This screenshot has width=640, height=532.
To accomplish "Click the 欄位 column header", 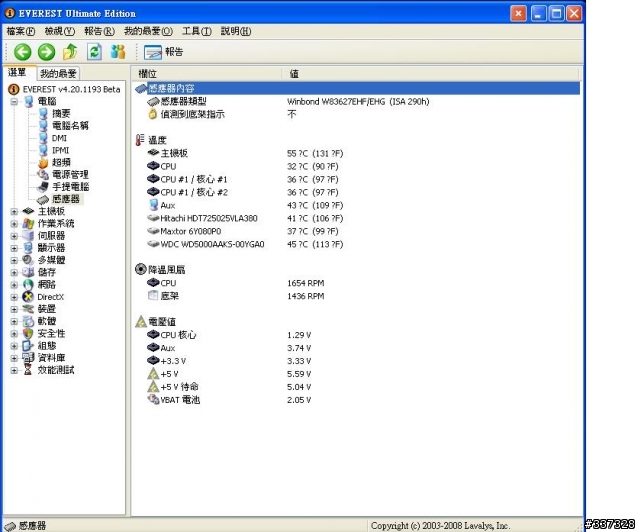I will [x=207, y=74].
